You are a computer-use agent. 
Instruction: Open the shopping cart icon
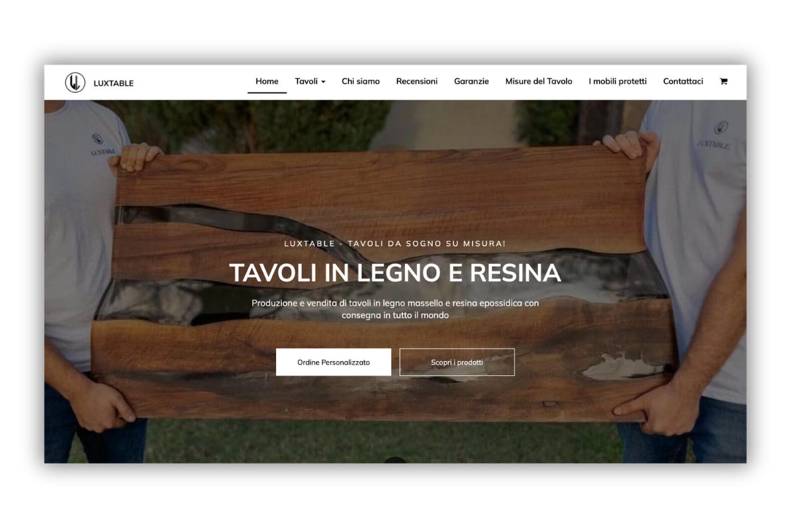pyautogui.click(x=724, y=81)
